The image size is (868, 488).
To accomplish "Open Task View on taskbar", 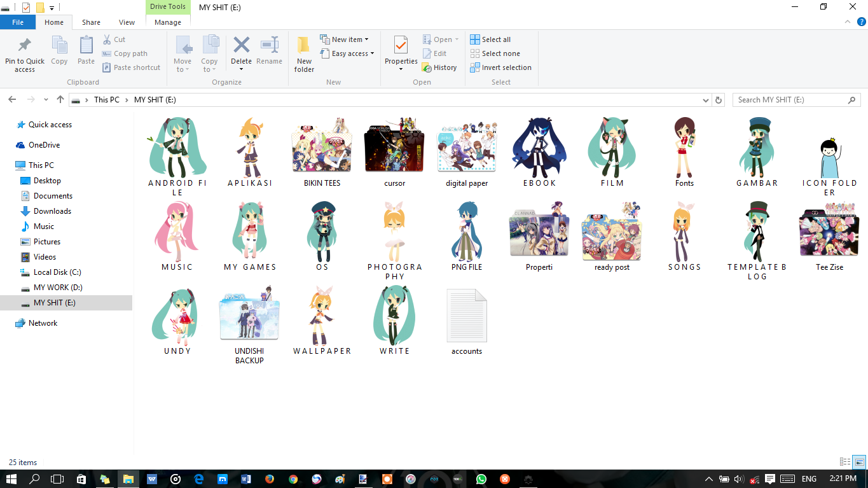I will pyautogui.click(x=57, y=479).
